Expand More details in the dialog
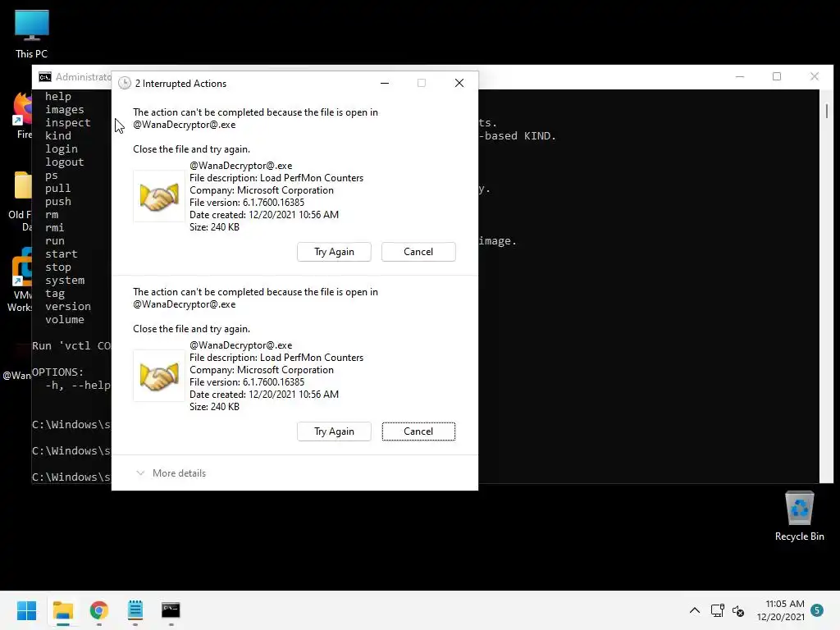The width and height of the screenshot is (840, 630). pyautogui.click(x=171, y=473)
